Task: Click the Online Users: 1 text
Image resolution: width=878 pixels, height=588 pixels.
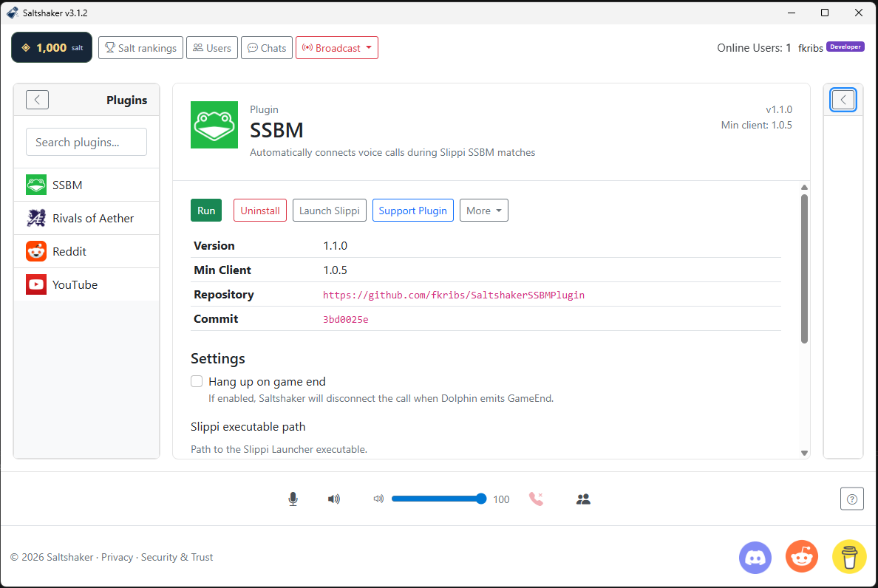Action: tap(754, 48)
